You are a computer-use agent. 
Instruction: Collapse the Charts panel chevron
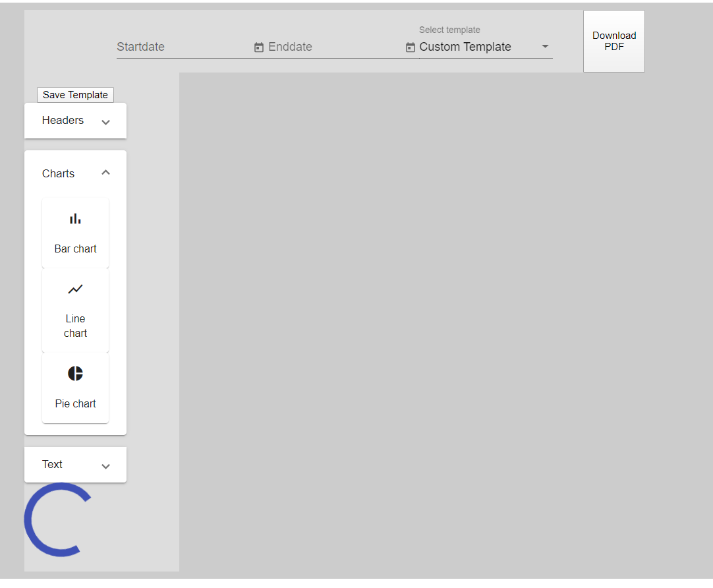105,173
